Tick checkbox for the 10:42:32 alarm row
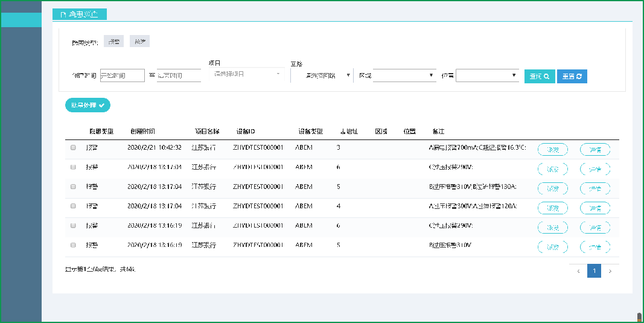This screenshot has width=644, height=323. 74,147
